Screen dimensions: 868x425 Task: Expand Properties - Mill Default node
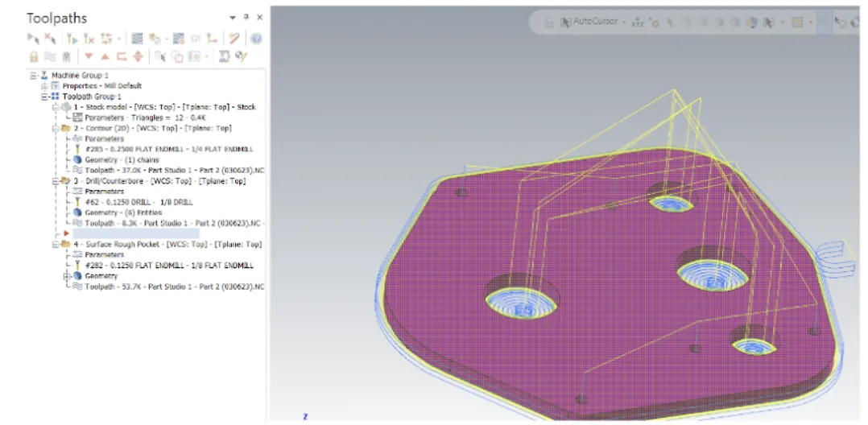[44, 86]
